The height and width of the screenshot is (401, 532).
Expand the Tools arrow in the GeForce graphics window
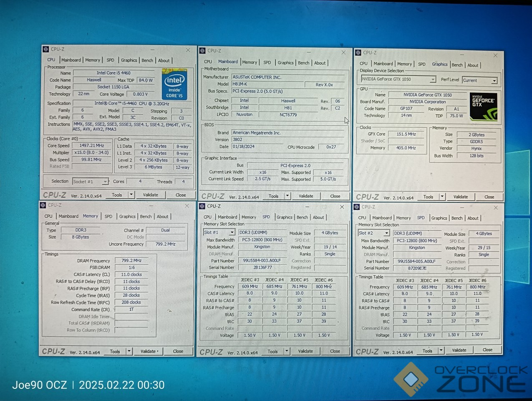coord(442,197)
